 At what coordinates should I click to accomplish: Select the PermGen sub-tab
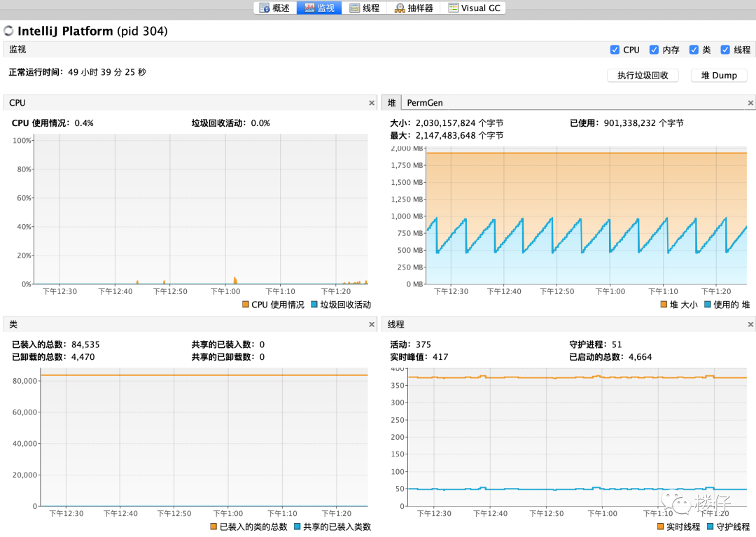[425, 103]
